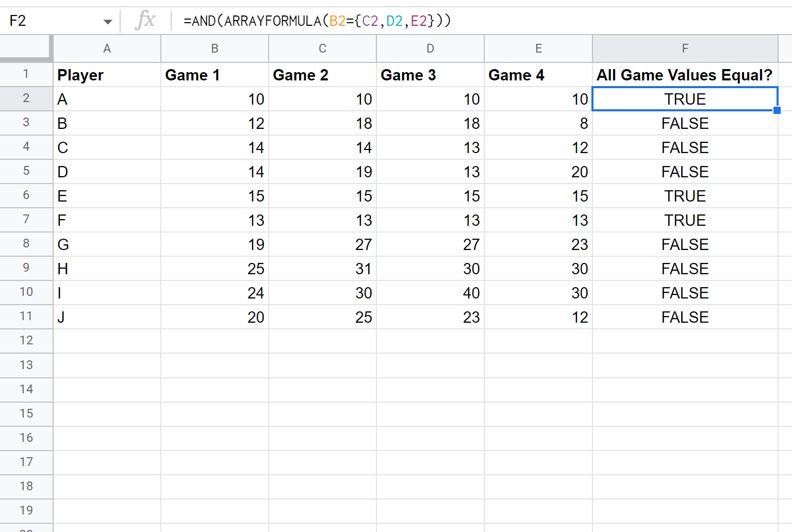Click the 'Game 4' header cell
This screenshot has height=532, width=792.
click(538, 75)
